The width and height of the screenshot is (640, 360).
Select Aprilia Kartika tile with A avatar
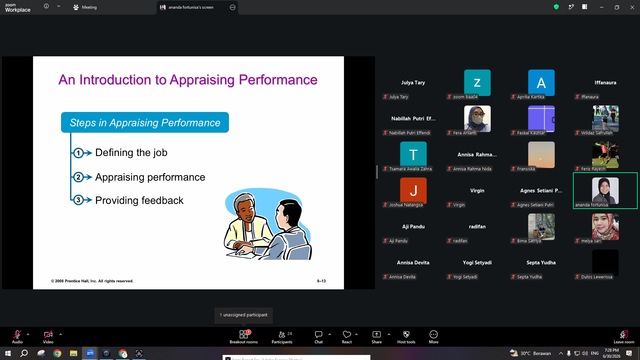point(541,83)
